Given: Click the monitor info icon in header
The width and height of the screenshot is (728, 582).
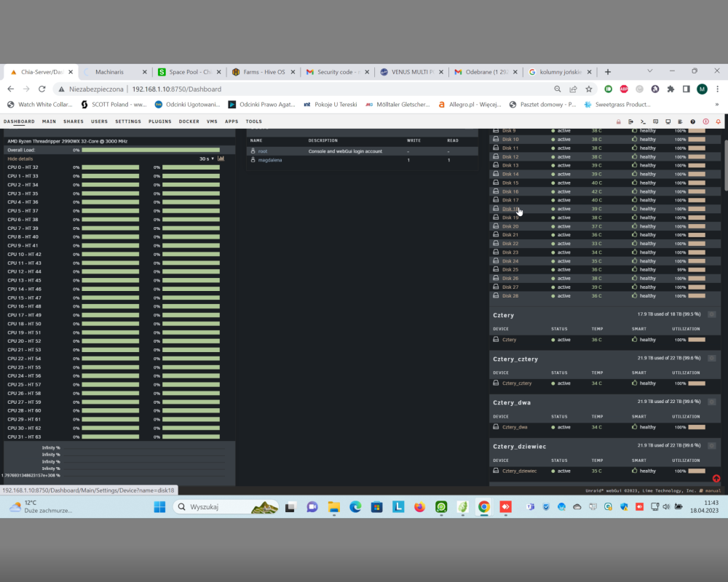Looking at the screenshot, I should [x=668, y=121].
